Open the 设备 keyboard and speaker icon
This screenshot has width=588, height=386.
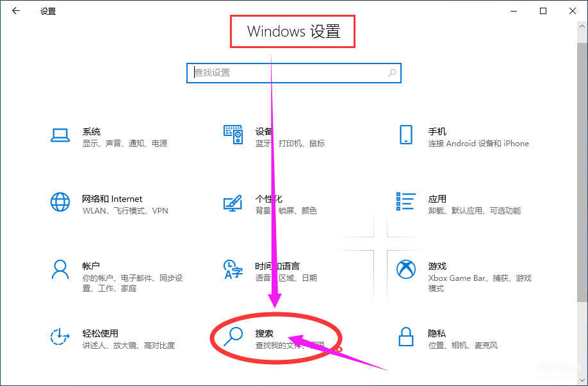(233, 135)
